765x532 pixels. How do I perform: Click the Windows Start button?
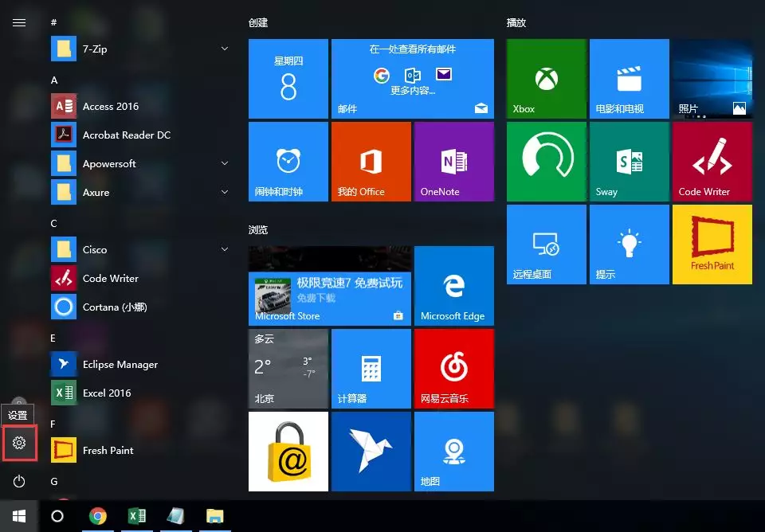click(x=18, y=516)
